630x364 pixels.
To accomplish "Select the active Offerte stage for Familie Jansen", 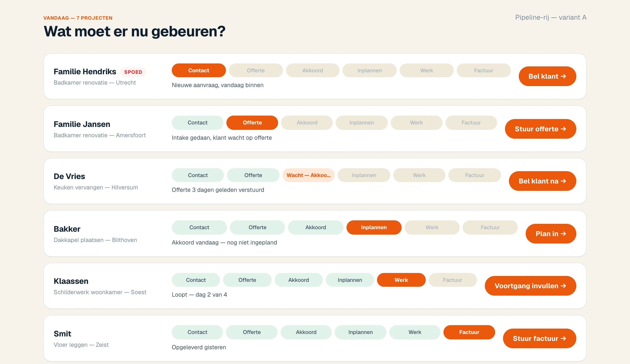I will click(x=252, y=123).
